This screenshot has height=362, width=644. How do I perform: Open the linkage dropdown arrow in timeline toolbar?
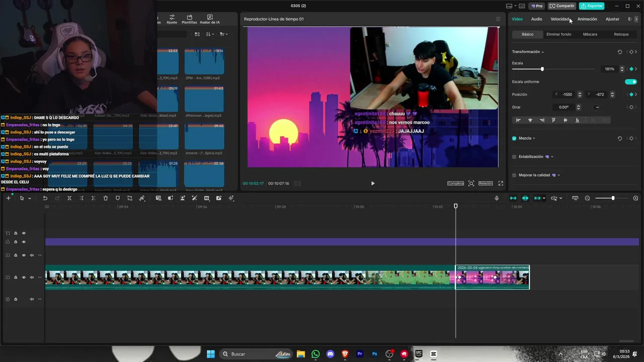tap(544, 199)
